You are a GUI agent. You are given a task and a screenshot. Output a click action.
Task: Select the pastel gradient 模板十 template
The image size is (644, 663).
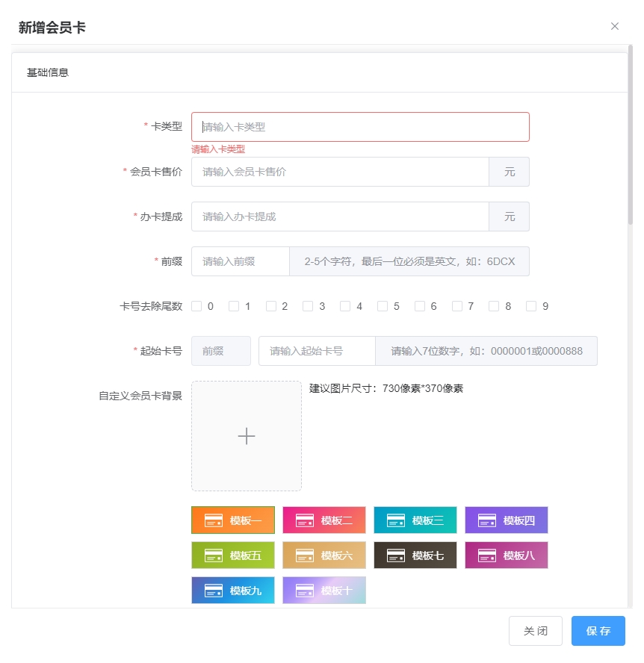click(x=324, y=591)
